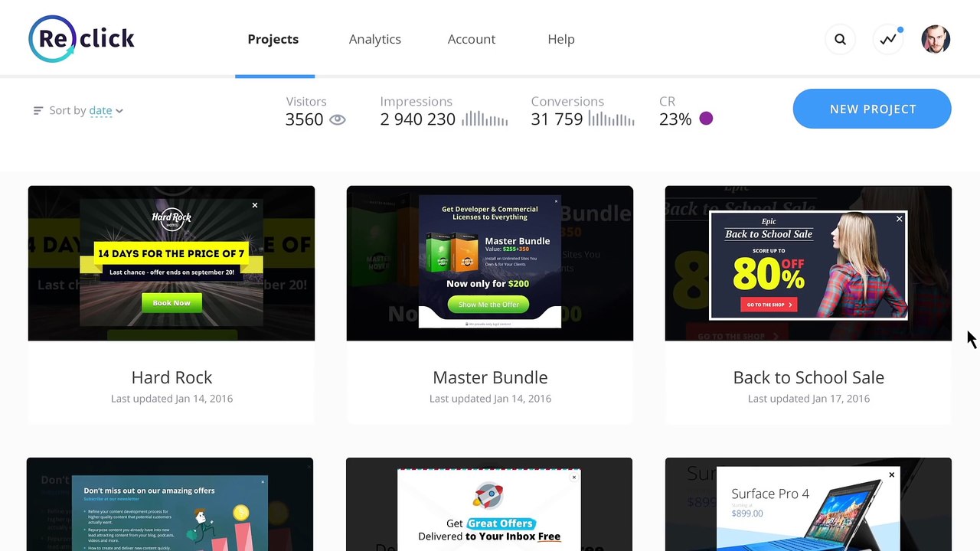Open the Great Offers inbox project thumbnail
980x551 pixels.
coord(489,504)
